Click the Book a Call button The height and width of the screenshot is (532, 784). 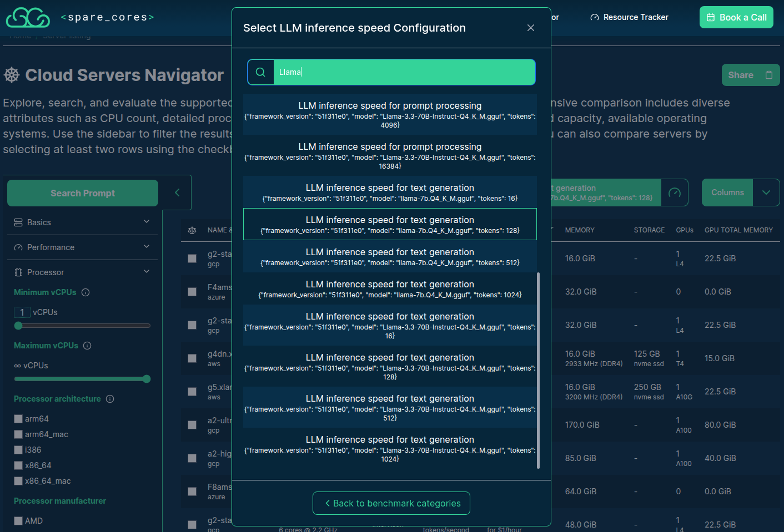(x=736, y=18)
